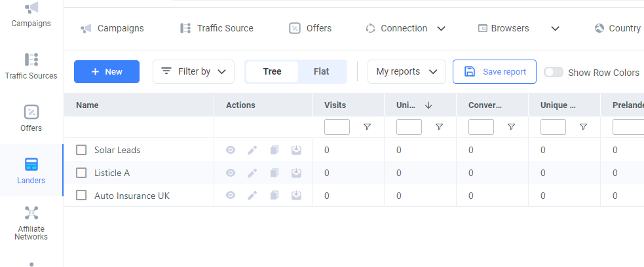Archive Auto Insurance UK lander via box icon
Viewport: 644px width, 267px height.
coord(296,195)
